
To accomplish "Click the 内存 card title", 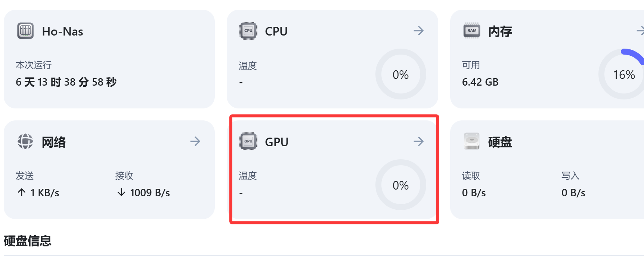I will click(500, 31).
